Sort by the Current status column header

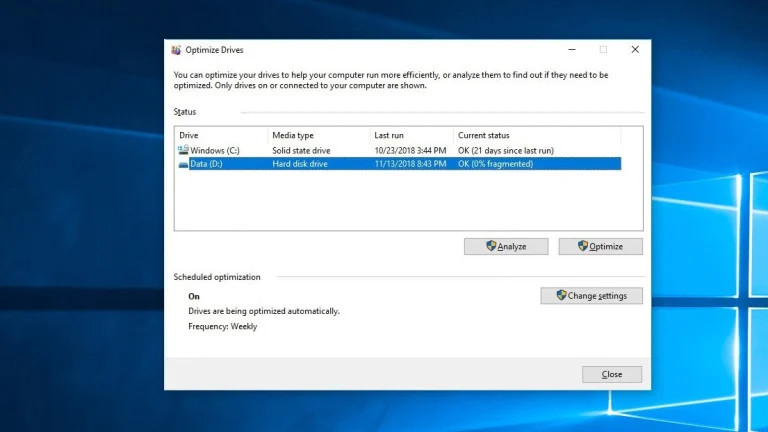coord(535,135)
